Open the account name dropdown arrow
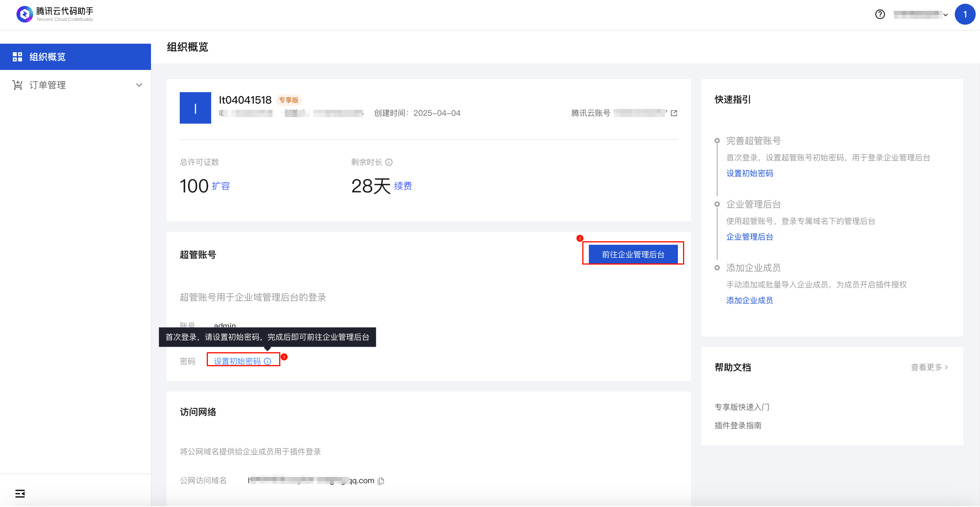This screenshot has width=980, height=507. coord(945,15)
